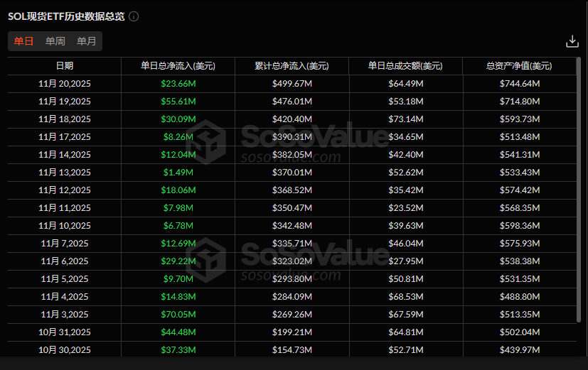This screenshot has width=588, height=370.
Task: Select the date cell 11月 17,2025
Action: coord(65,137)
